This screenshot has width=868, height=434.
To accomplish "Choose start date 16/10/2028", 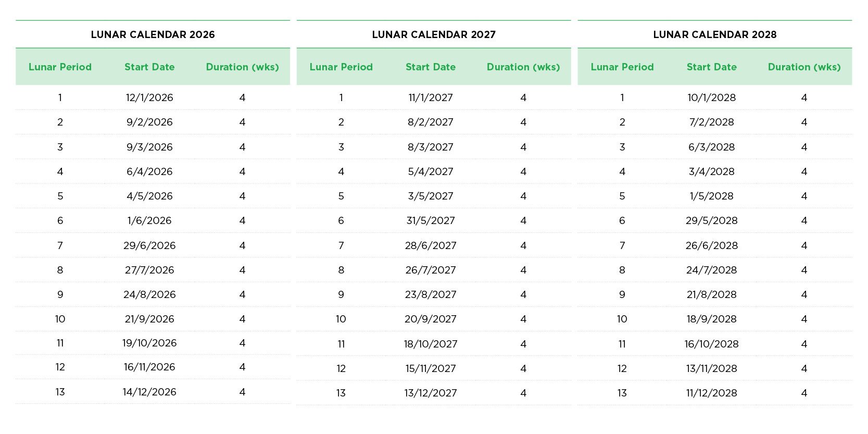I will (x=712, y=344).
